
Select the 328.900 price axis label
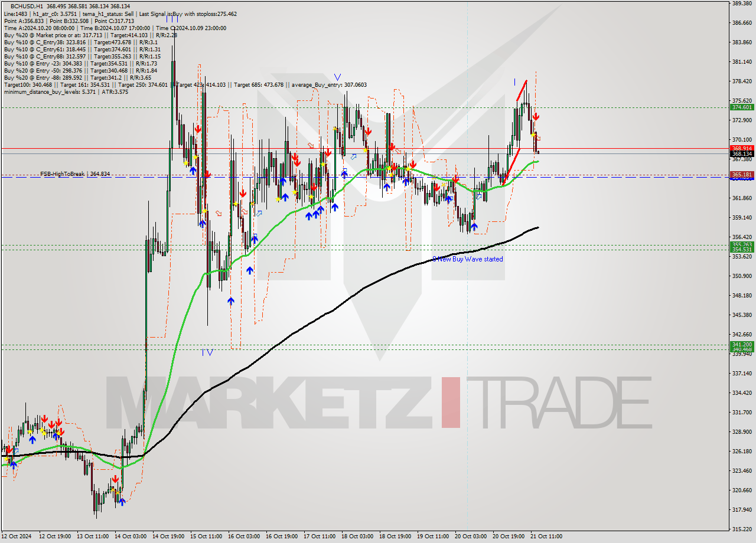click(x=742, y=432)
